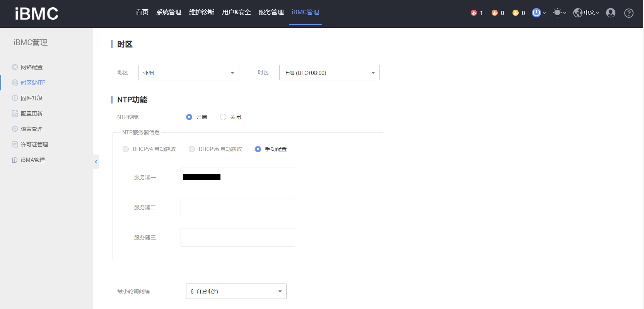The image size is (644, 309).
Task: Open the help question mark icon
Action: click(x=629, y=13)
